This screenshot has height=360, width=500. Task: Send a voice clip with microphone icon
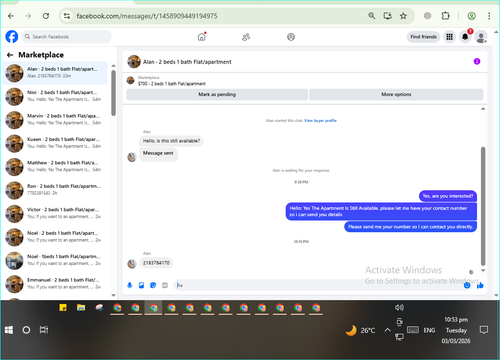click(x=130, y=285)
